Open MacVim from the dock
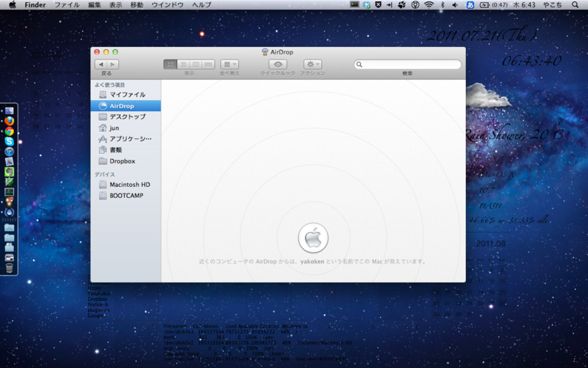 10,182
